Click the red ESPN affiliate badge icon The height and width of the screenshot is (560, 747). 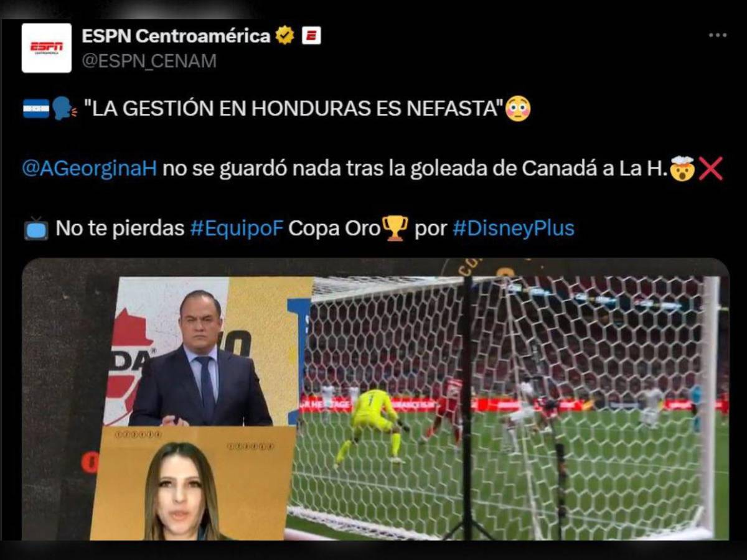tap(311, 36)
